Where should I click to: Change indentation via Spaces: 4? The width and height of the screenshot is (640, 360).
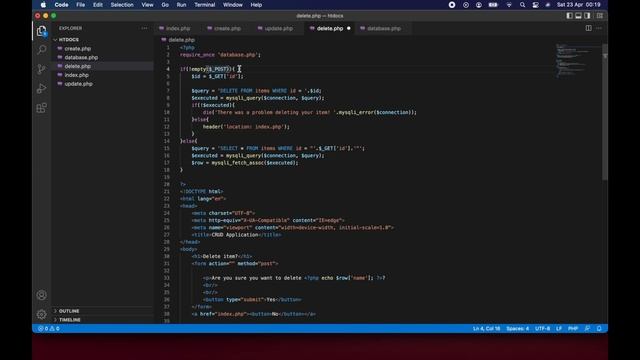[517, 329]
